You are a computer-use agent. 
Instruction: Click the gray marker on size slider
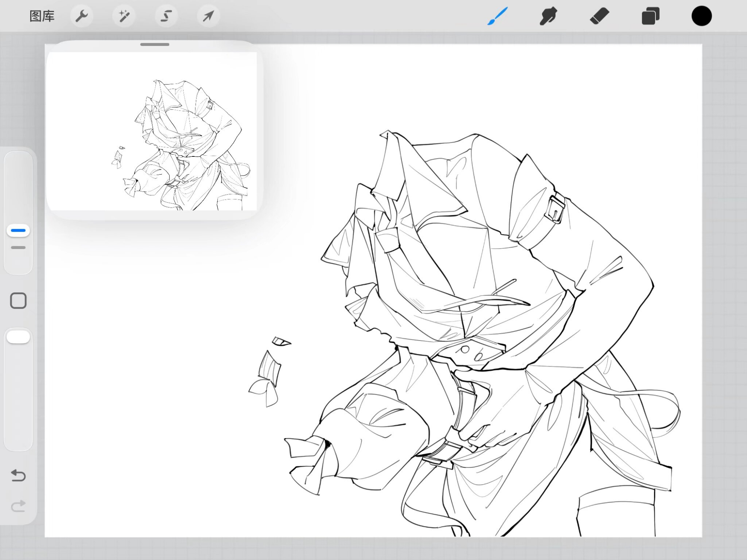pos(18,248)
